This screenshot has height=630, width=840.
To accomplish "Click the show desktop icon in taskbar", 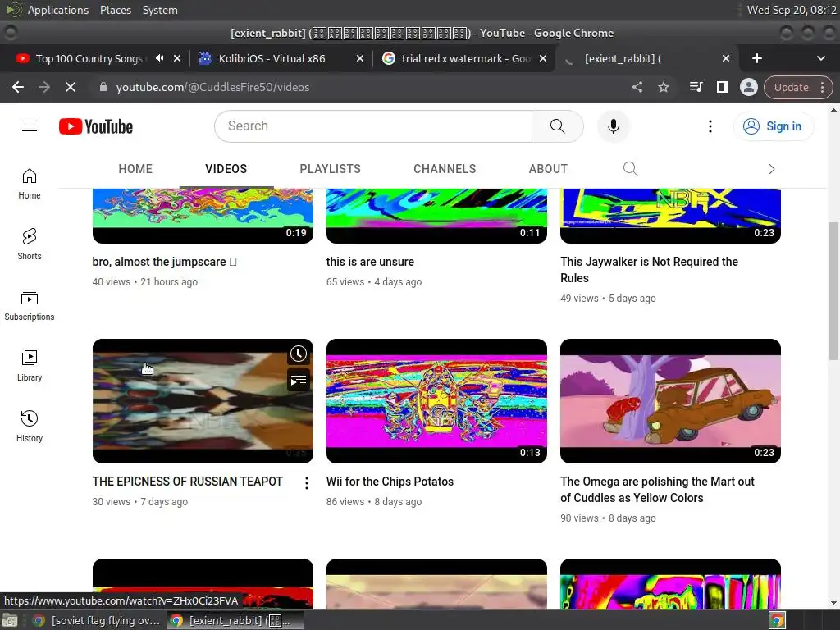I will click(x=10, y=621).
